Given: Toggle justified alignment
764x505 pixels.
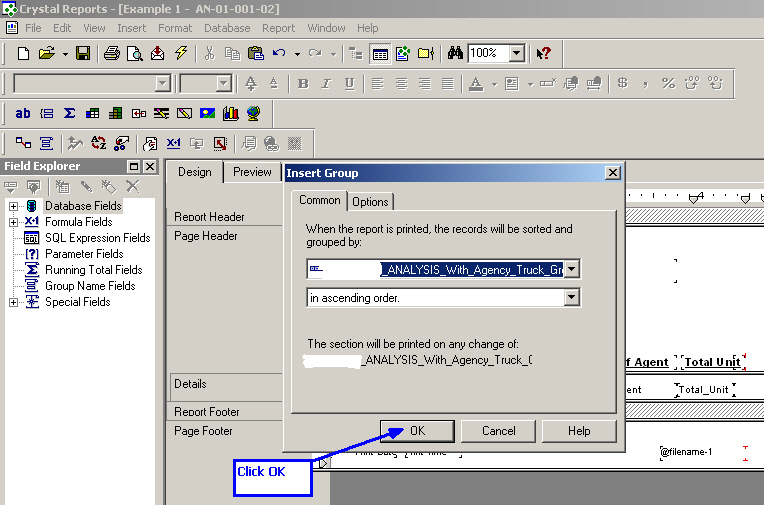Looking at the screenshot, I should point(448,84).
